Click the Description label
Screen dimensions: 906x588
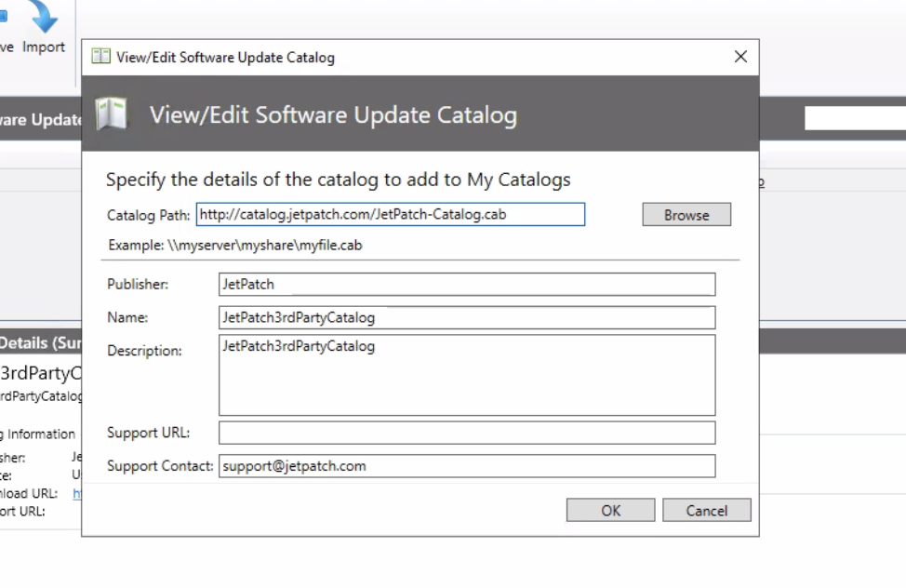(x=144, y=351)
